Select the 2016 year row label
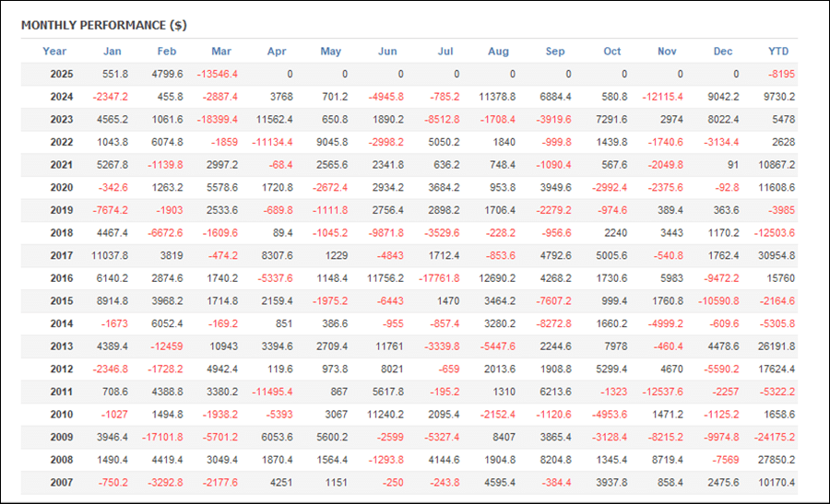 (62, 278)
